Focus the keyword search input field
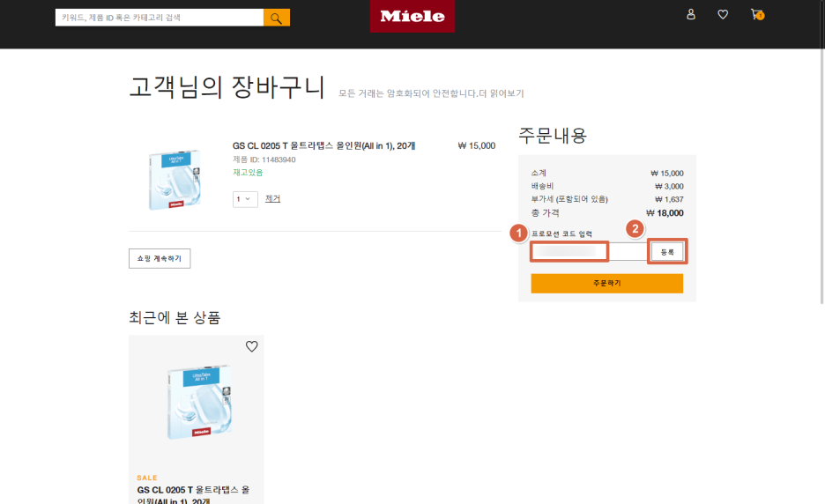Viewport: 825px width, 504px height. pos(160,18)
